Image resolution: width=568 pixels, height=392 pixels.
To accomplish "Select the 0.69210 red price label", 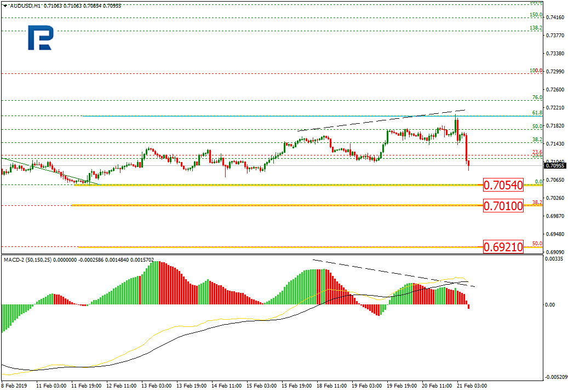I will pos(503,247).
